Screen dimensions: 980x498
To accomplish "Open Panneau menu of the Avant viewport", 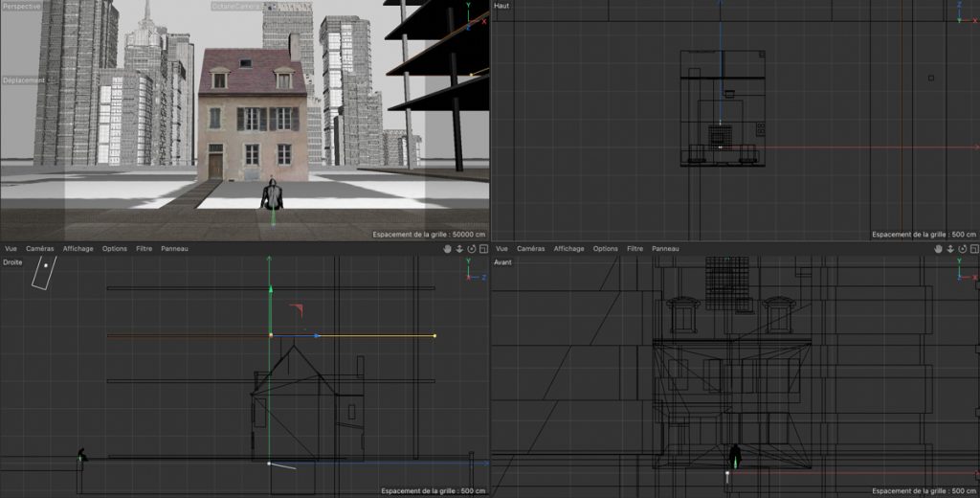I will click(x=666, y=249).
